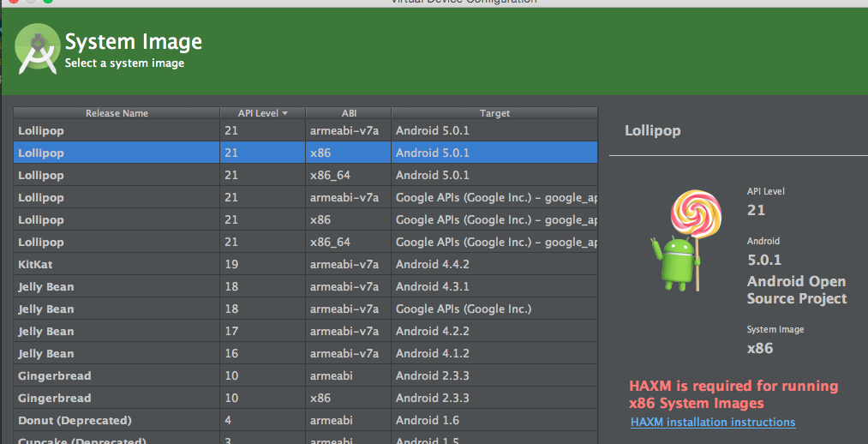Open the HAXM installation instructions link
This screenshot has width=868, height=444.
point(713,422)
